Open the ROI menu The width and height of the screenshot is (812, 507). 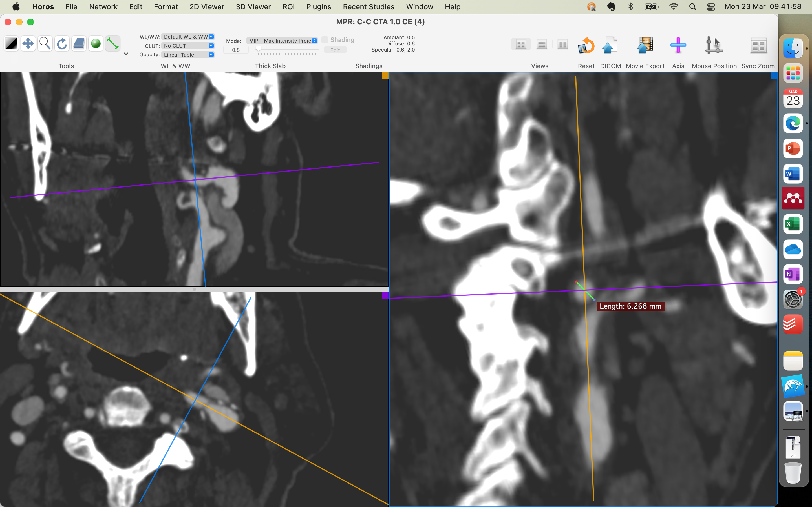tap(288, 7)
